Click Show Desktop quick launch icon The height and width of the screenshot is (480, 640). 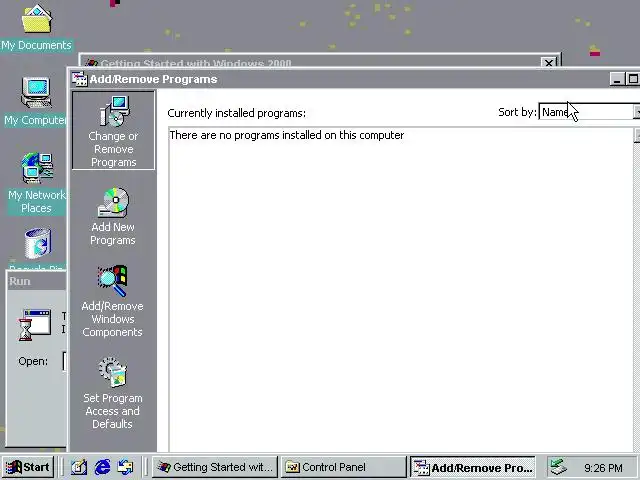point(79,467)
